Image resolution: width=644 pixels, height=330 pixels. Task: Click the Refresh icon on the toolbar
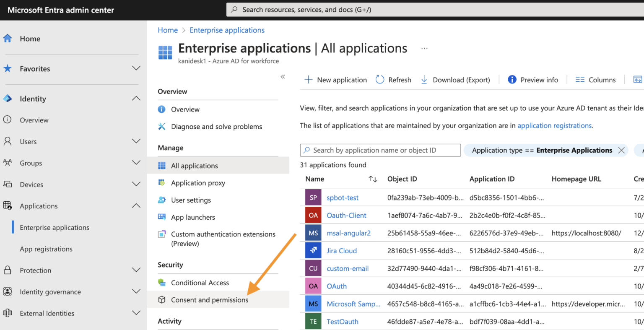(379, 79)
